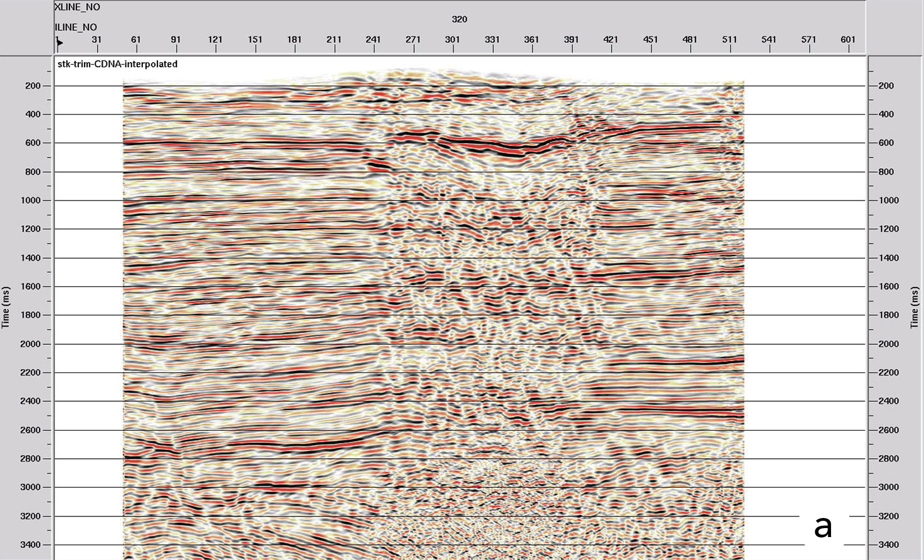Click the 600 label on right time axis
The height and width of the screenshot is (560, 924).
[886, 143]
